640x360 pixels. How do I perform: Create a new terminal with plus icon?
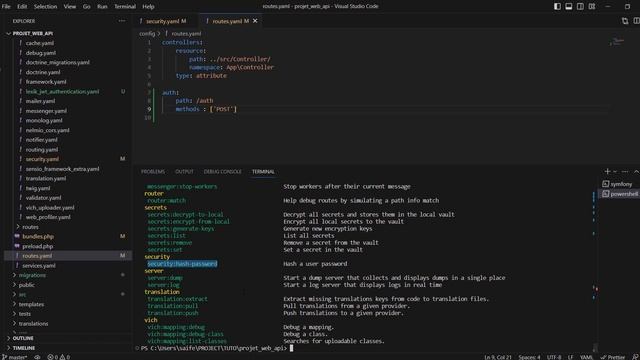607,171
